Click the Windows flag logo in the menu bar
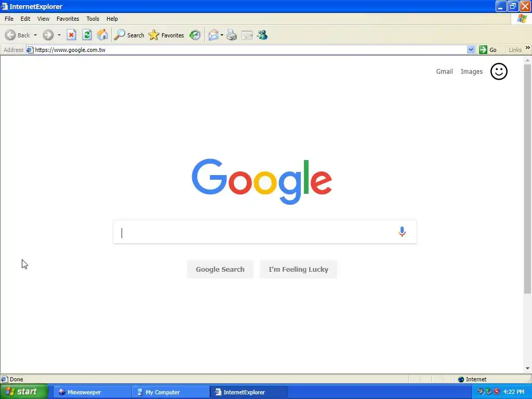 (522, 19)
